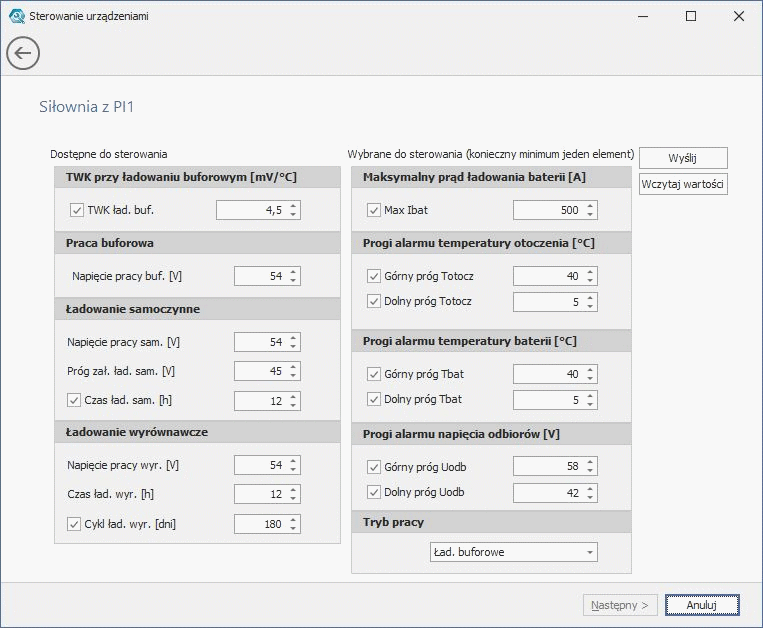Increase Cykl ład. wyr. with up arrow
763x628 pixels.
click(x=293, y=520)
